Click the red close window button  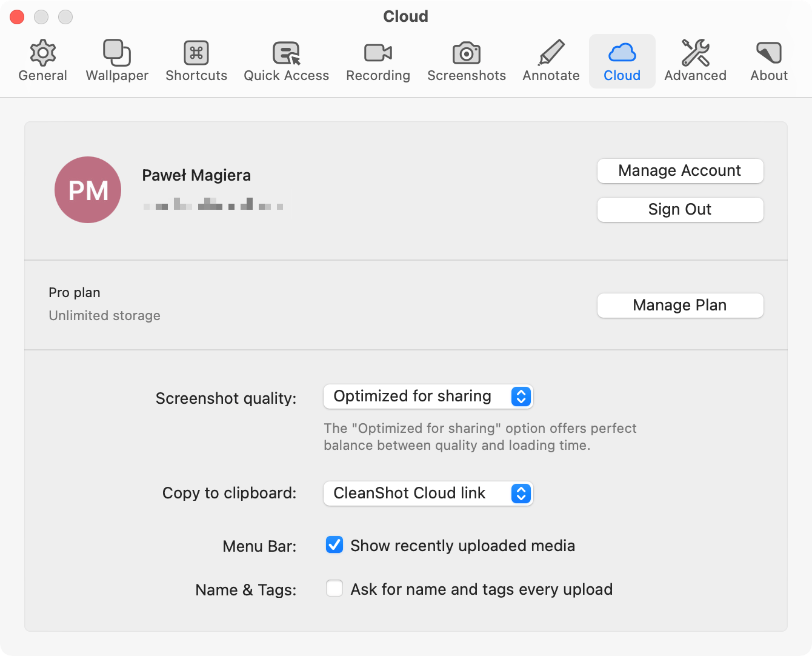tap(17, 17)
